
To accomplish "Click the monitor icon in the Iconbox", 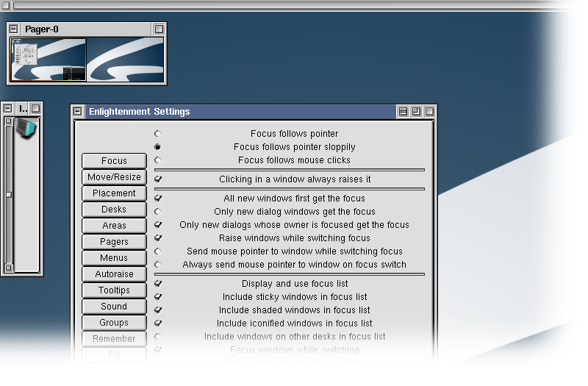I will (26, 128).
